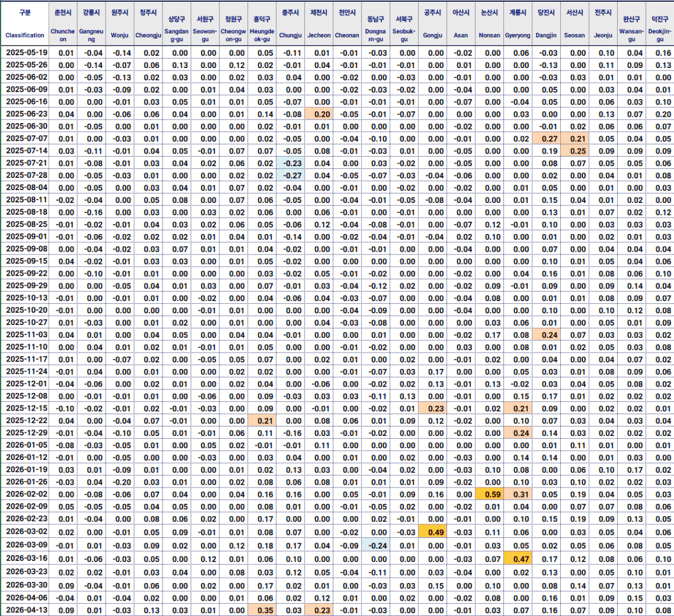The image size is (674, 616).
Task: Click the highlighted 0.27 Dangjin cell
Action: [546, 138]
